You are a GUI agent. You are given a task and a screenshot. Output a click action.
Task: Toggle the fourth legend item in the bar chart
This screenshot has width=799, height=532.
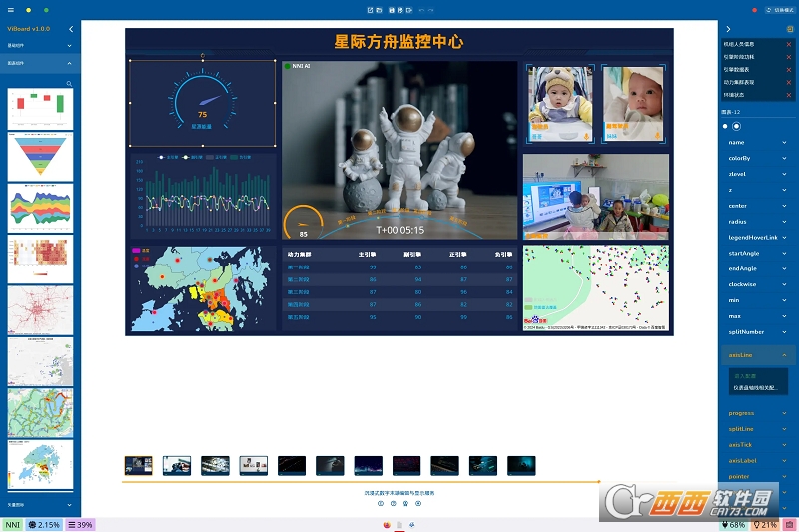click(240, 157)
